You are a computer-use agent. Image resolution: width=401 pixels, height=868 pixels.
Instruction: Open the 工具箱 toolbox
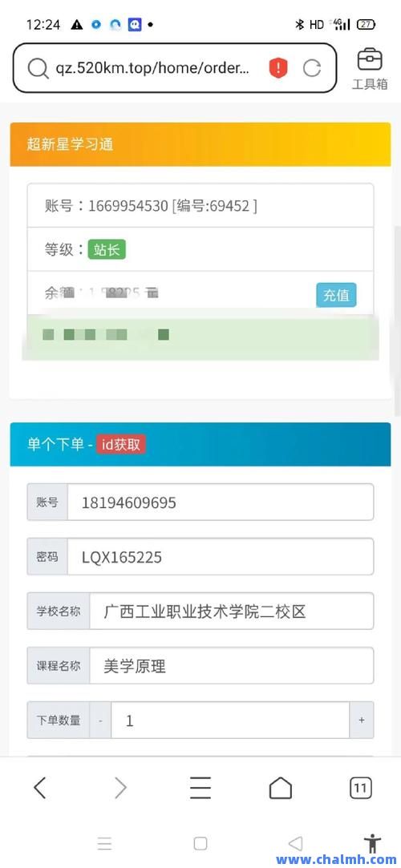370,69
